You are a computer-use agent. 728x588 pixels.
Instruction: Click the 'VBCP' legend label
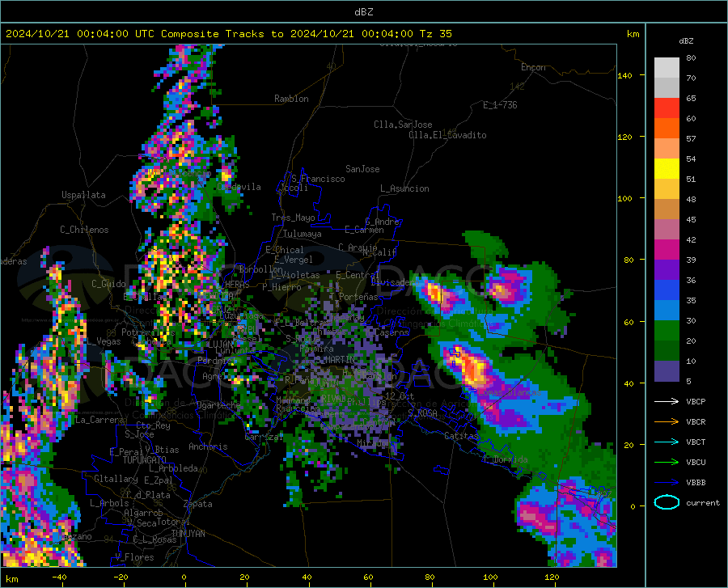(x=696, y=401)
